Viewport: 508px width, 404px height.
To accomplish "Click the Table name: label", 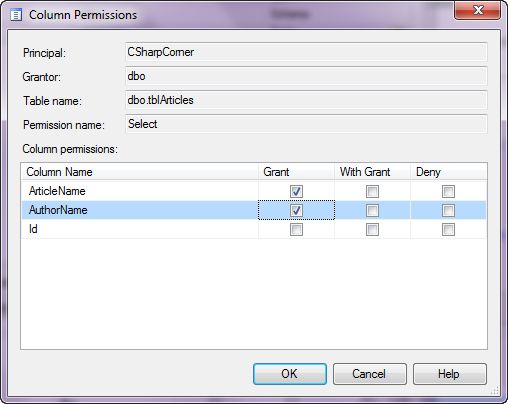I will coord(52,101).
